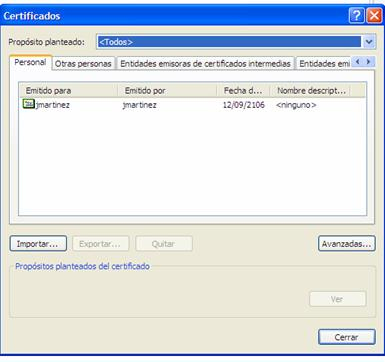Image resolution: width=385 pixels, height=362 pixels.
Task: Switch to the Otras personas tab
Action: [x=83, y=64]
